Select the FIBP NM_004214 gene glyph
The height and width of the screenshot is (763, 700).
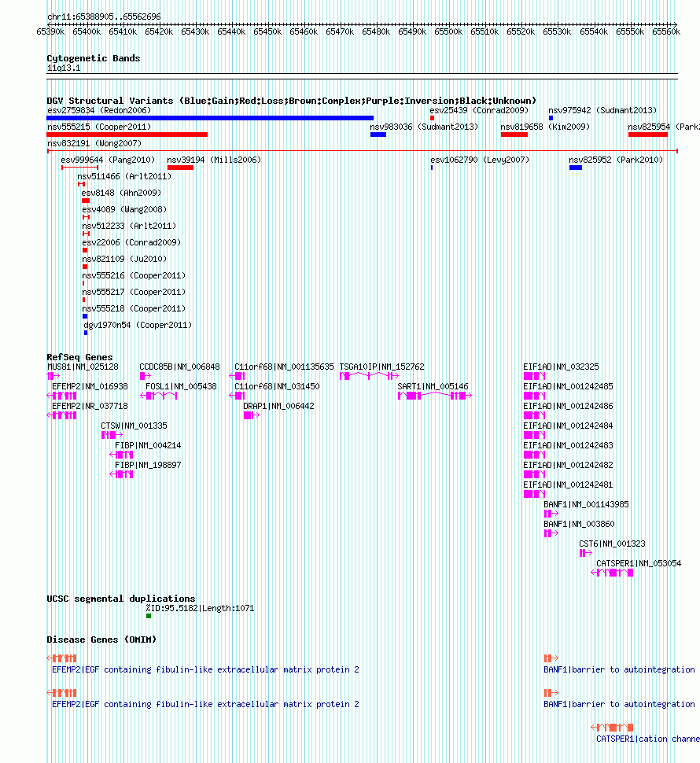click(x=122, y=455)
